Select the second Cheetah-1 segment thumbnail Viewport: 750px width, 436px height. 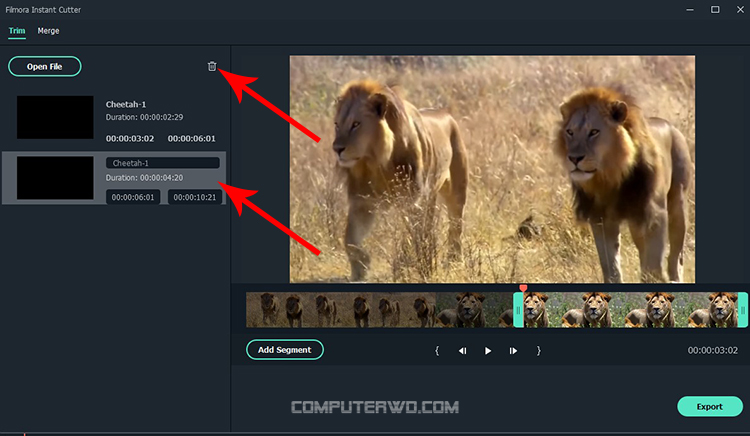click(55, 178)
